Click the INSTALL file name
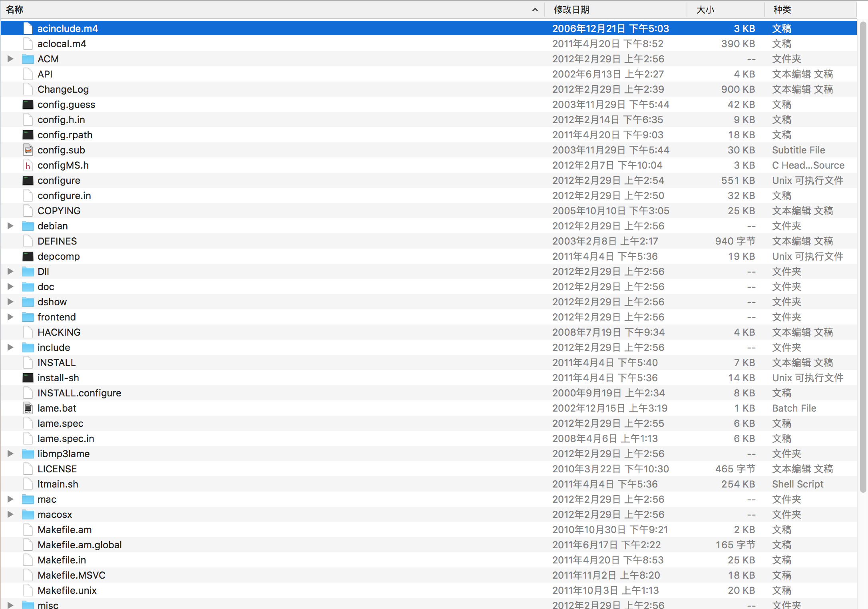This screenshot has height=609, width=868. 57,362
